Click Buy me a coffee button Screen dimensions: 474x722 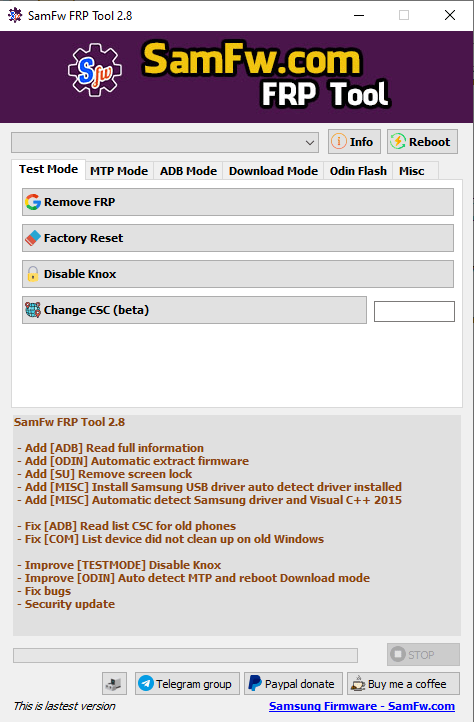403,684
